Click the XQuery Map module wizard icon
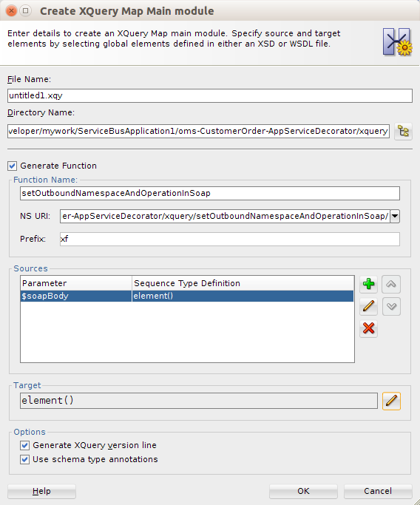 (398, 42)
